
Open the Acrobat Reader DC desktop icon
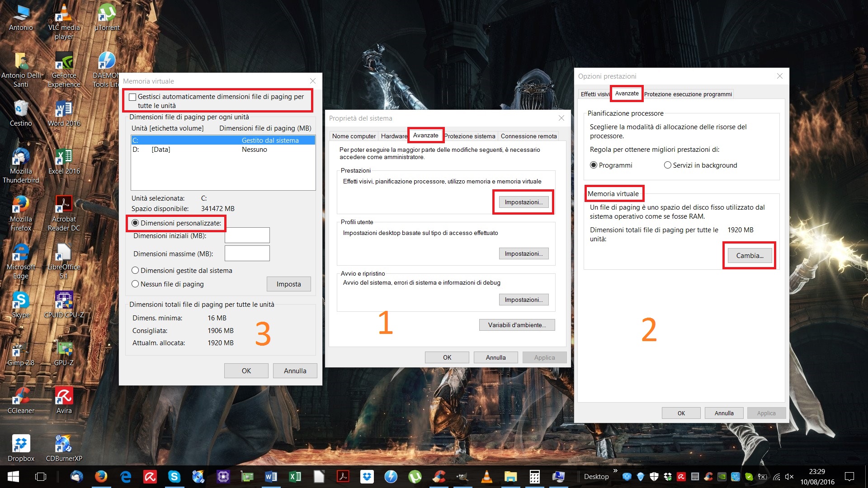pos(64,213)
